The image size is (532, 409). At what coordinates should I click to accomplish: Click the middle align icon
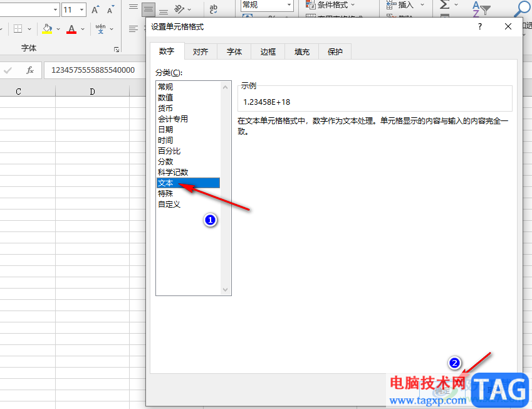click(149, 9)
